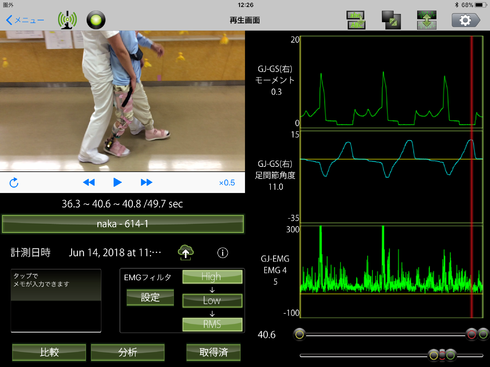Open the 比較 comparison button

[49, 352]
